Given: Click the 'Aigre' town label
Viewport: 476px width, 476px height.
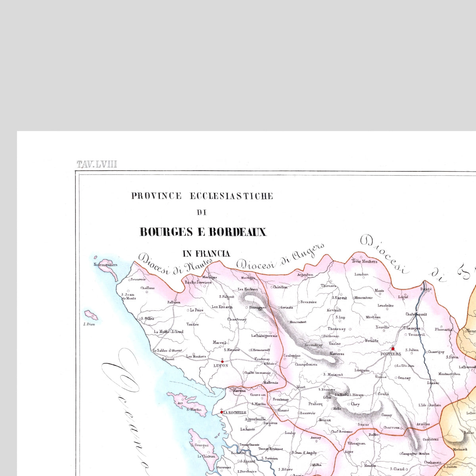Looking at the screenshot, I should point(349,452).
